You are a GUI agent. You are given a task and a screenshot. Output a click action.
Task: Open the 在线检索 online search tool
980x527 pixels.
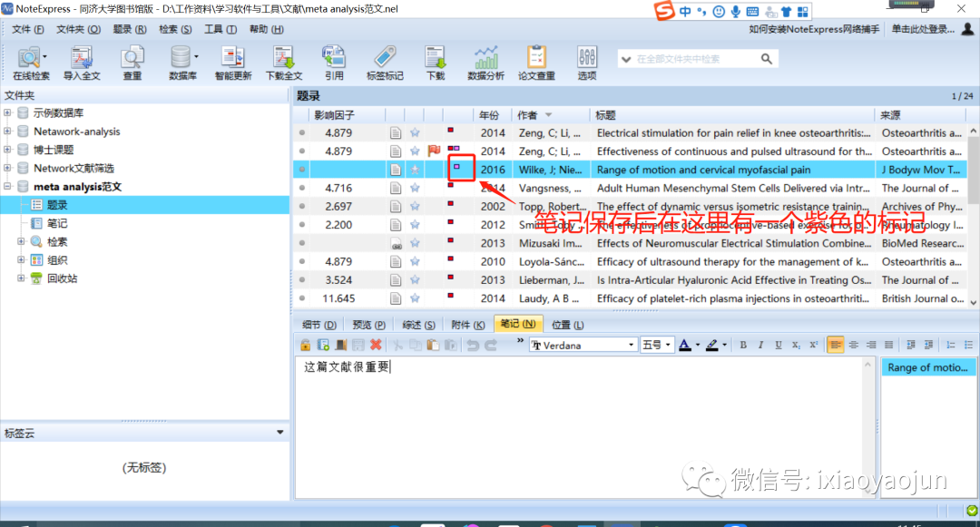coord(31,63)
